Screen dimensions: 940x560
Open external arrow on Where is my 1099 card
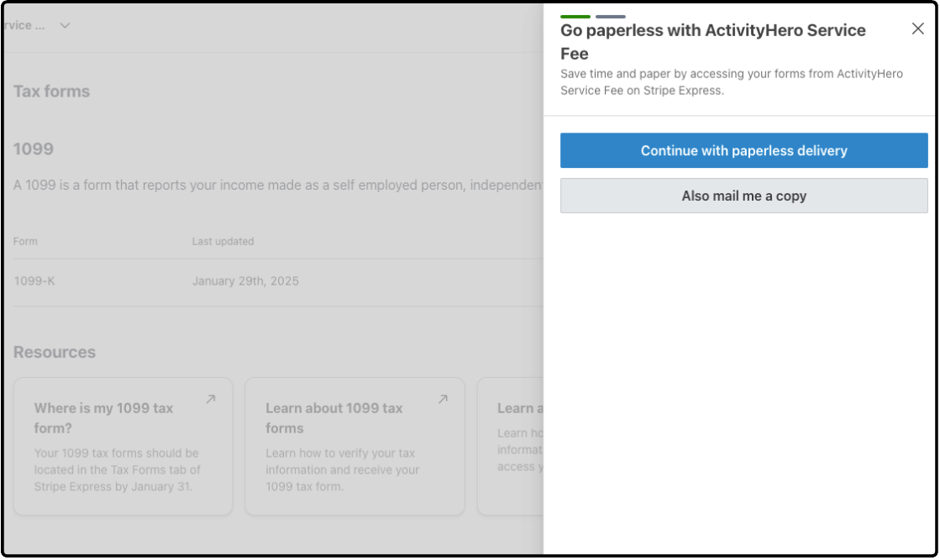click(210, 399)
